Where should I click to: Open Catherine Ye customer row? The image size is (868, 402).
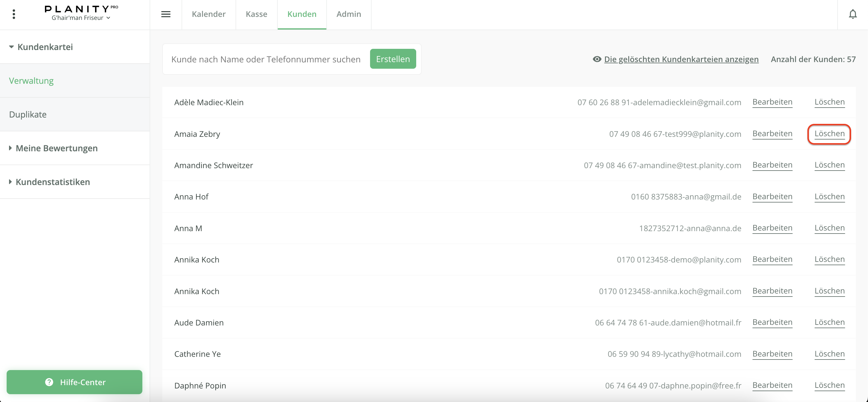pos(198,354)
